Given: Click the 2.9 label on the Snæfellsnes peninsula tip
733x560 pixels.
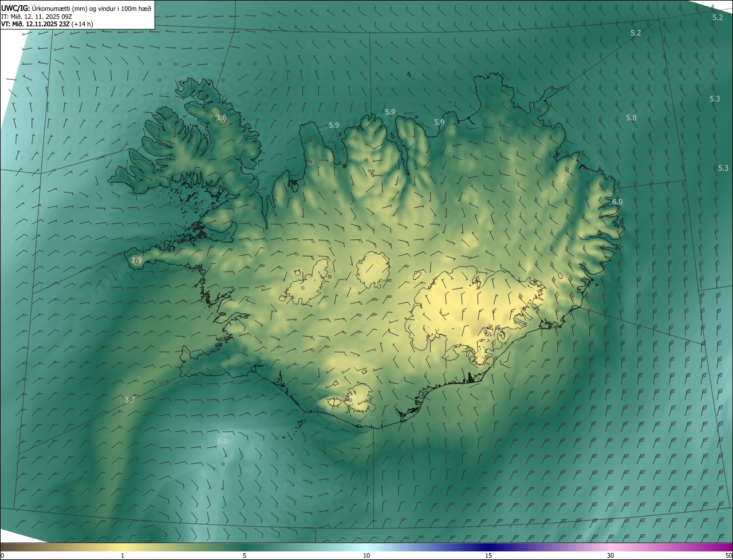Looking at the screenshot, I should [136, 261].
